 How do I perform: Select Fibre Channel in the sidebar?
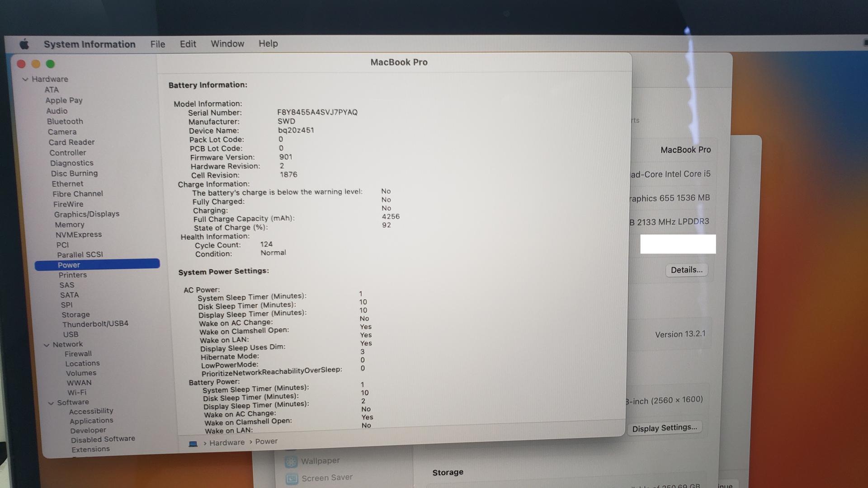click(78, 194)
